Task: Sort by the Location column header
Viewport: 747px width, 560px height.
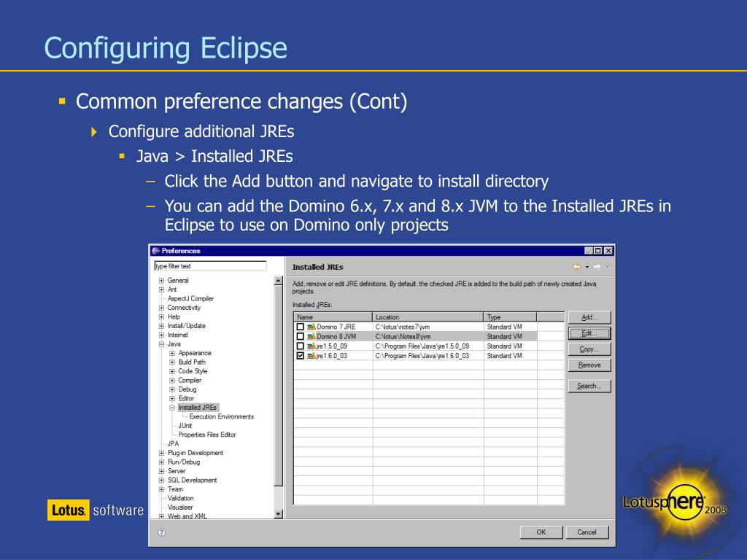Action: pyautogui.click(x=427, y=317)
